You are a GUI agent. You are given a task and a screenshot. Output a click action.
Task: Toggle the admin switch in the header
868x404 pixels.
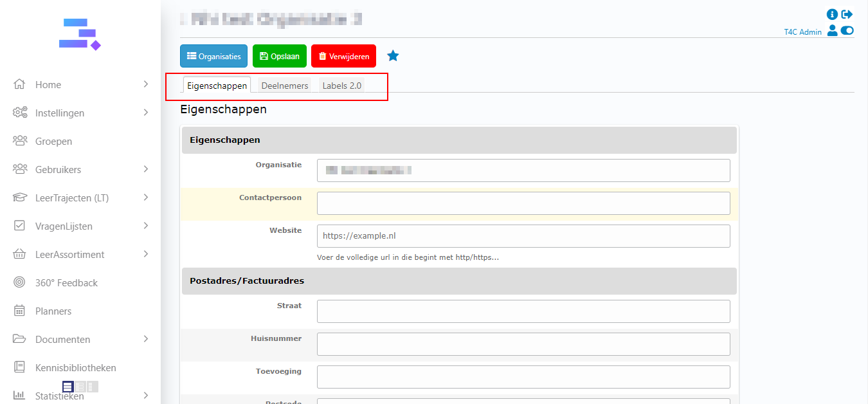point(847,30)
